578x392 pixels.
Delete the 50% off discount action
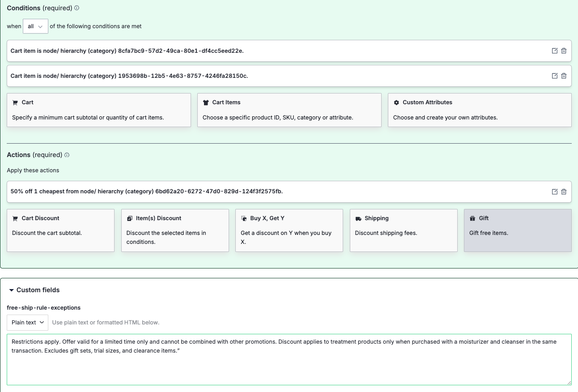click(564, 192)
